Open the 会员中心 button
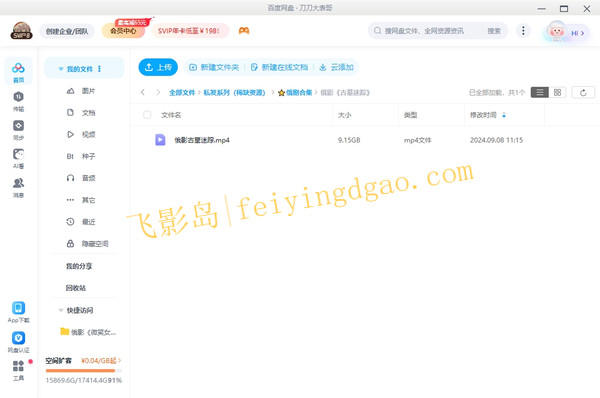Screen dimensions: 600x398 (123, 31)
